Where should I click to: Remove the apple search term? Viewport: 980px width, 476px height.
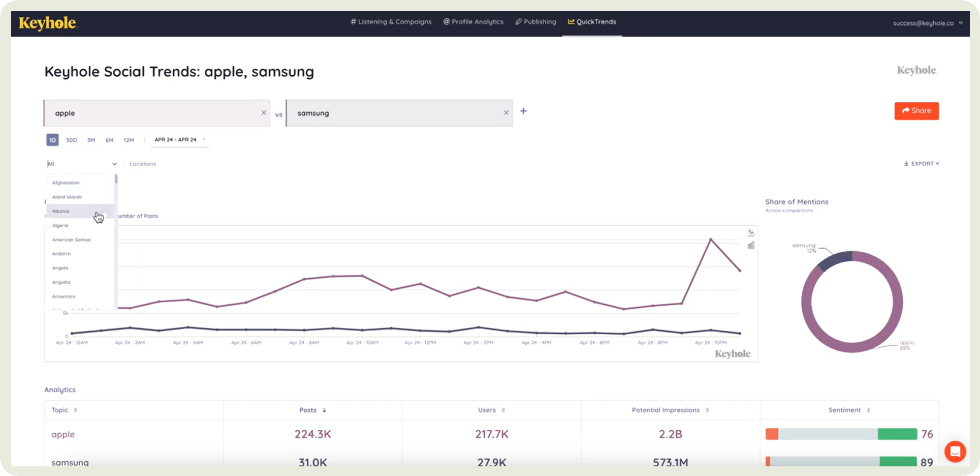pos(264,113)
